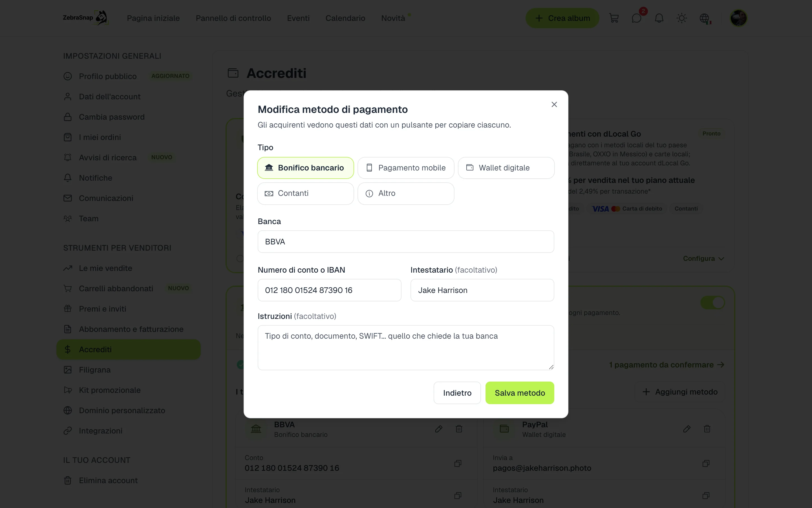Screen dimensions: 812x508
Task: Open Novità in top navigation
Action: coord(393,18)
